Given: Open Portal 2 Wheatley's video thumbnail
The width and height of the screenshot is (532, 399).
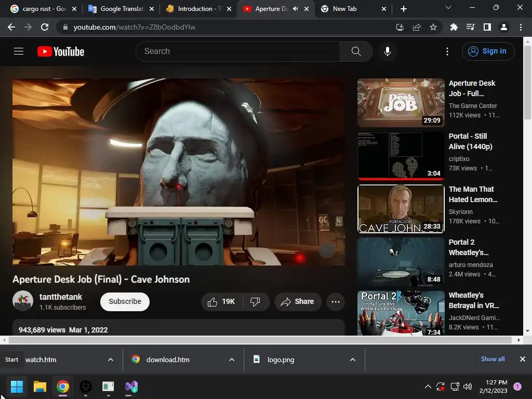Looking at the screenshot, I should point(401,262).
